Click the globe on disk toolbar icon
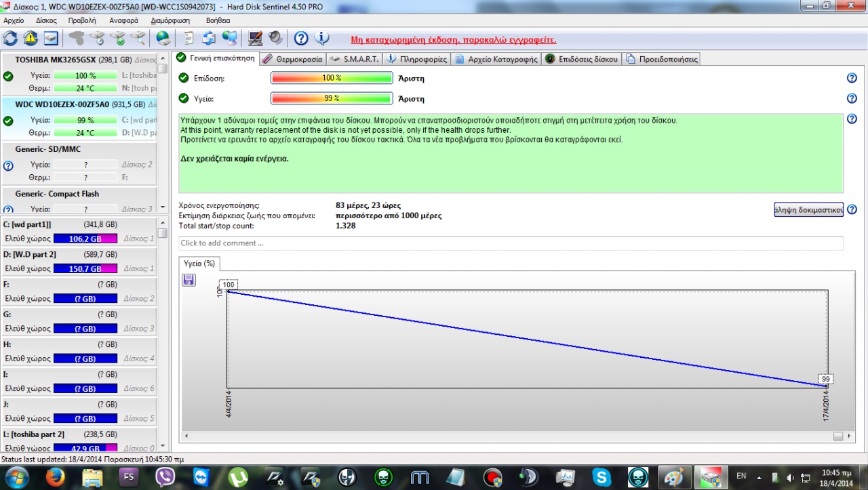868x490 pixels. (x=163, y=38)
